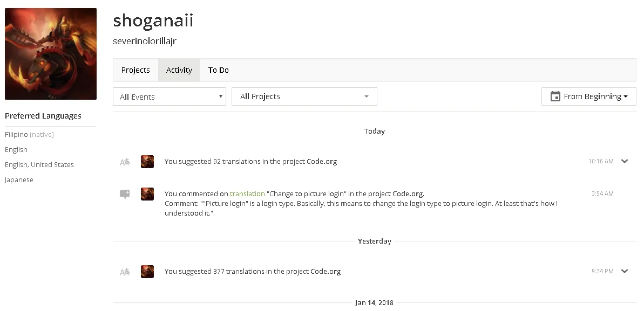Screen dimensions: 644x311
Task: Select the Activity tab
Action: [x=179, y=70]
